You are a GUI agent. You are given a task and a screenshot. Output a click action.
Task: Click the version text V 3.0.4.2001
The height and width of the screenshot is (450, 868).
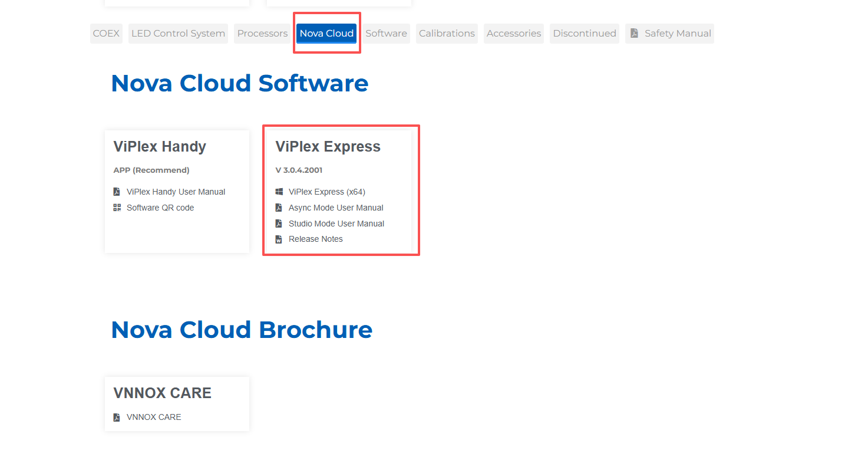pos(299,170)
